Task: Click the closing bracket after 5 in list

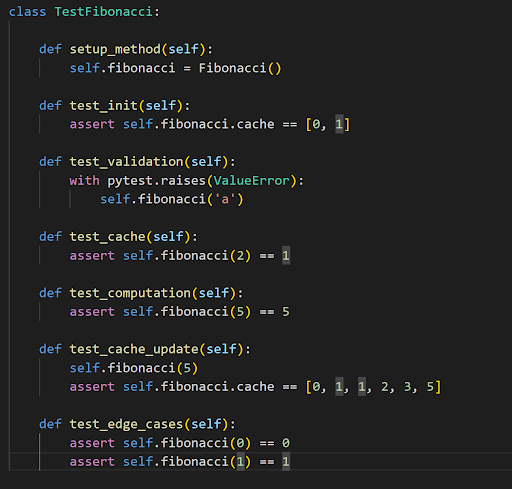Action: (x=438, y=387)
